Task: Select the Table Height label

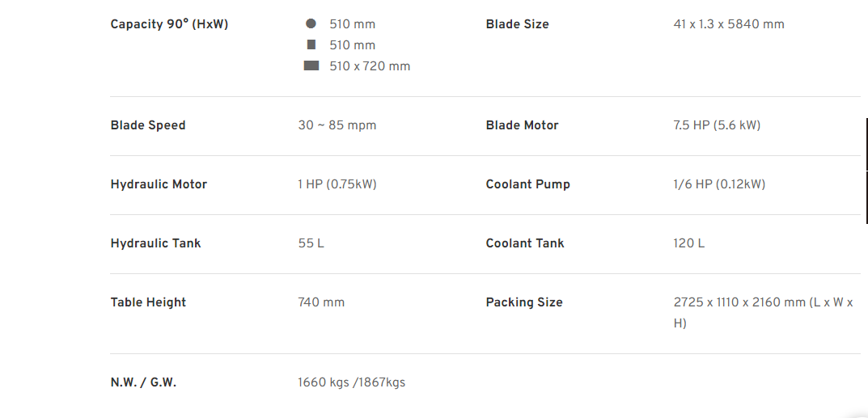Action: [148, 302]
